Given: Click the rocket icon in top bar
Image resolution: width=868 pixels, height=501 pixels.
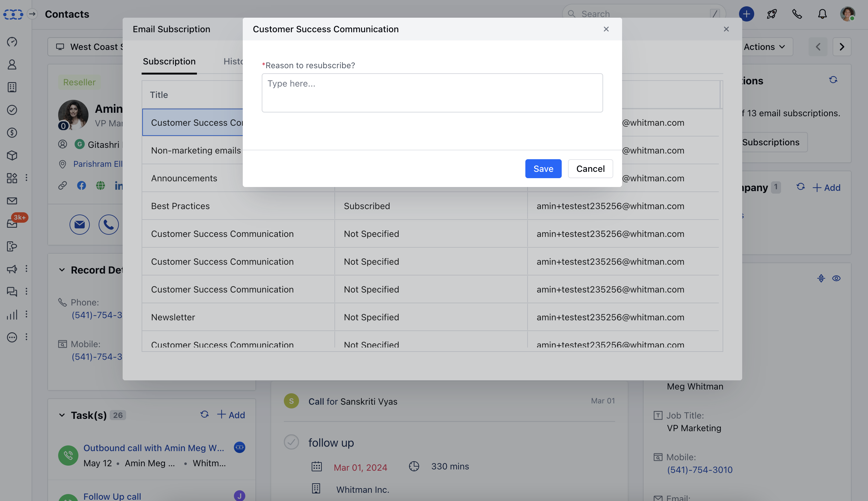Looking at the screenshot, I should click(772, 14).
